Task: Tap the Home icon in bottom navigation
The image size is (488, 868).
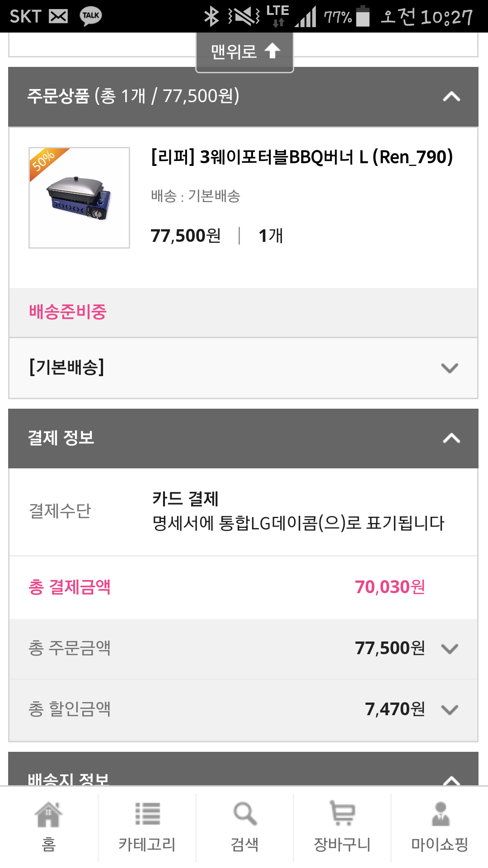Action: [x=48, y=814]
